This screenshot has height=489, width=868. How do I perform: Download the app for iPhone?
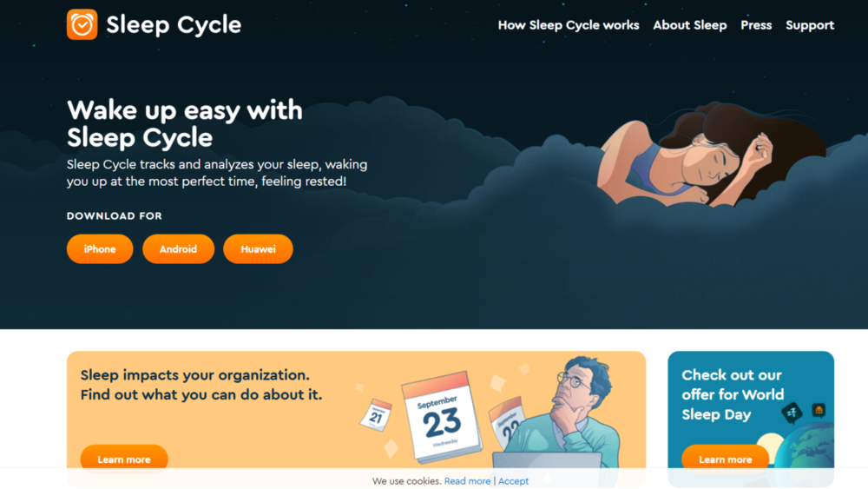(x=100, y=249)
